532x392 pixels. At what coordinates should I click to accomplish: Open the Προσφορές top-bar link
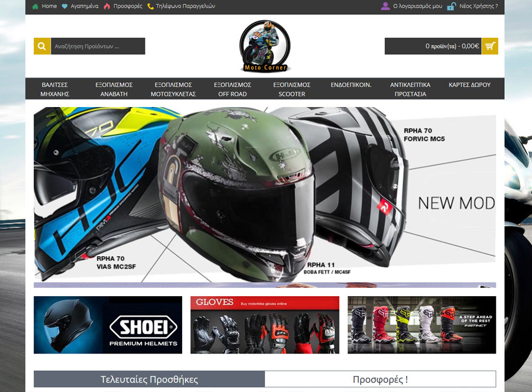click(x=128, y=6)
